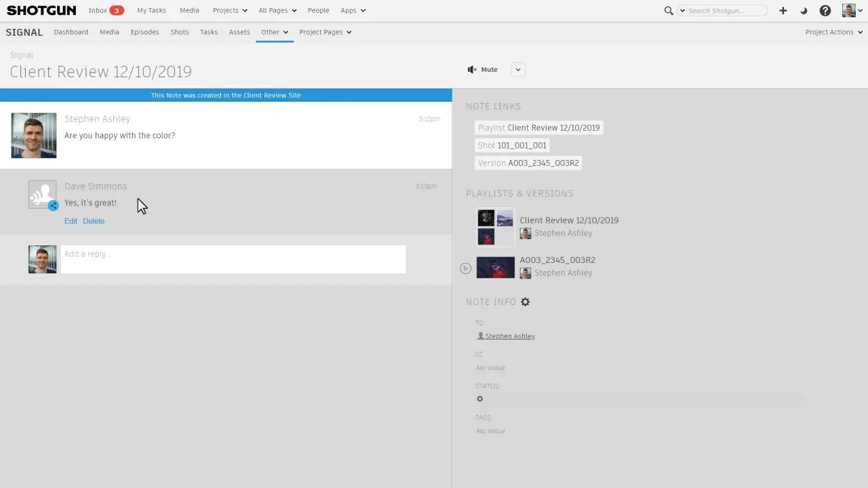
Task: Click the 3:12pm note timestamp
Action: [x=429, y=119]
